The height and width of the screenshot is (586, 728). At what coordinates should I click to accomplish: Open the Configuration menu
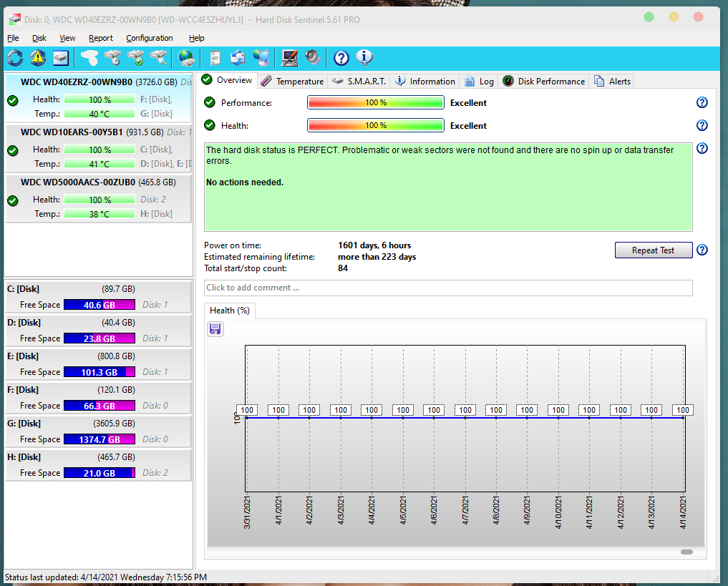tap(149, 38)
